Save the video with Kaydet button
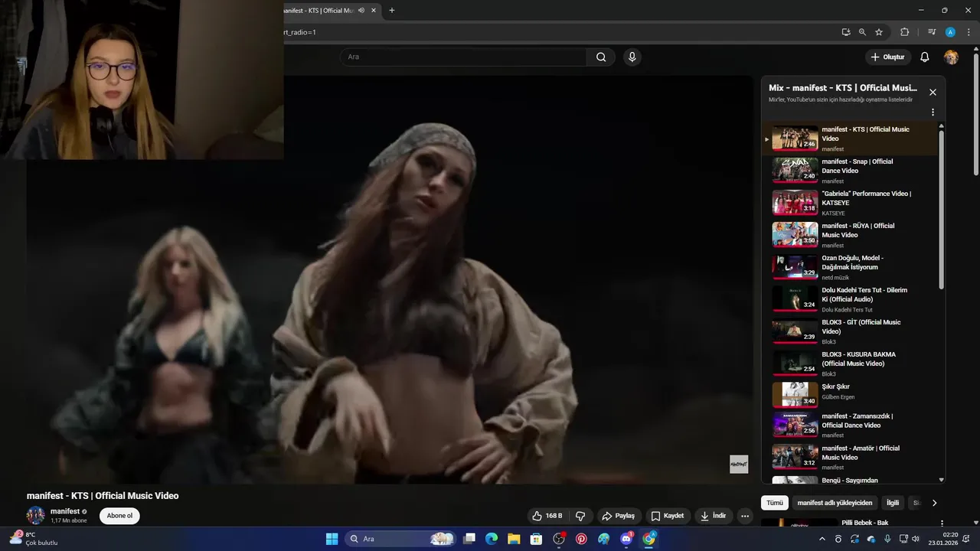 pyautogui.click(x=668, y=516)
